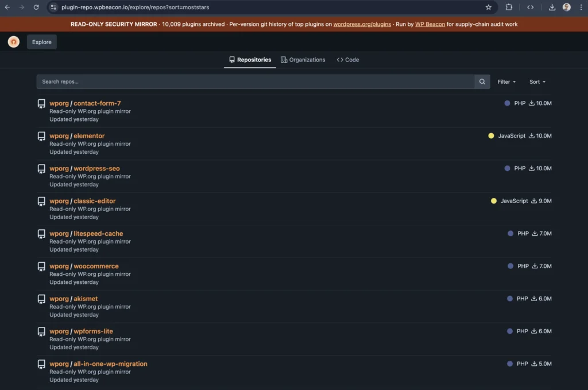Click JavaScript label in elementor row
This screenshot has height=390, width=588.
512,135
